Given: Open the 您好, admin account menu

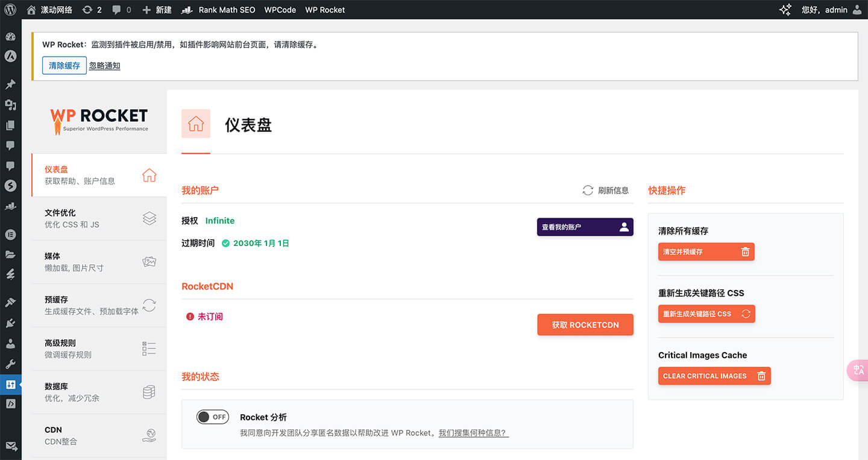Looking at the screenshot, I should (x=832, y=10).
